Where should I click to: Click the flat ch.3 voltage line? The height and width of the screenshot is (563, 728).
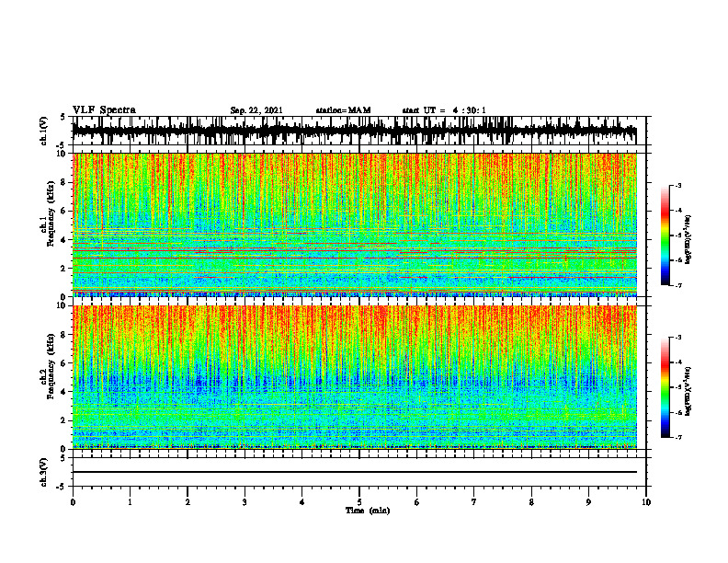click(354, 472)
